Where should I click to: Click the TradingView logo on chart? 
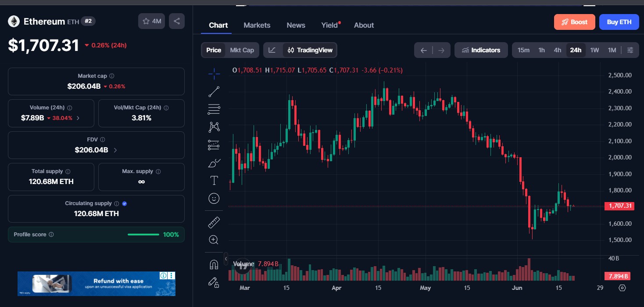(242, 266)
